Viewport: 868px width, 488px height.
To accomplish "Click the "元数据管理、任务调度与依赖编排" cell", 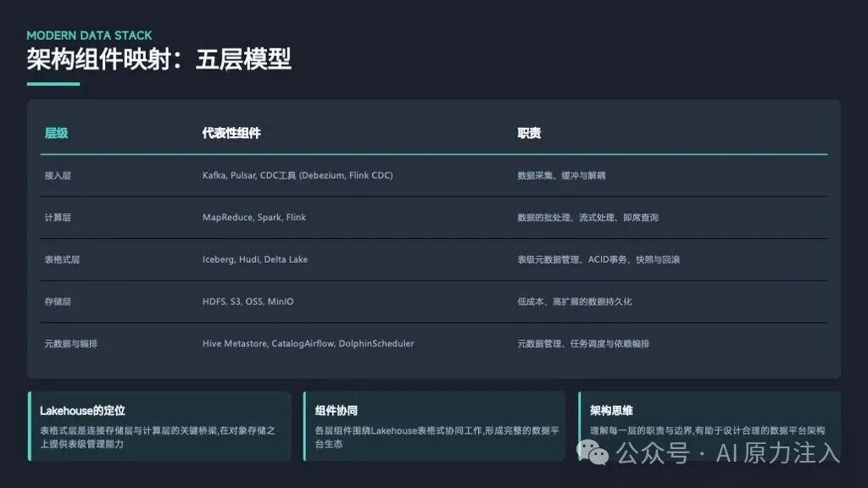I will point(583,344).
